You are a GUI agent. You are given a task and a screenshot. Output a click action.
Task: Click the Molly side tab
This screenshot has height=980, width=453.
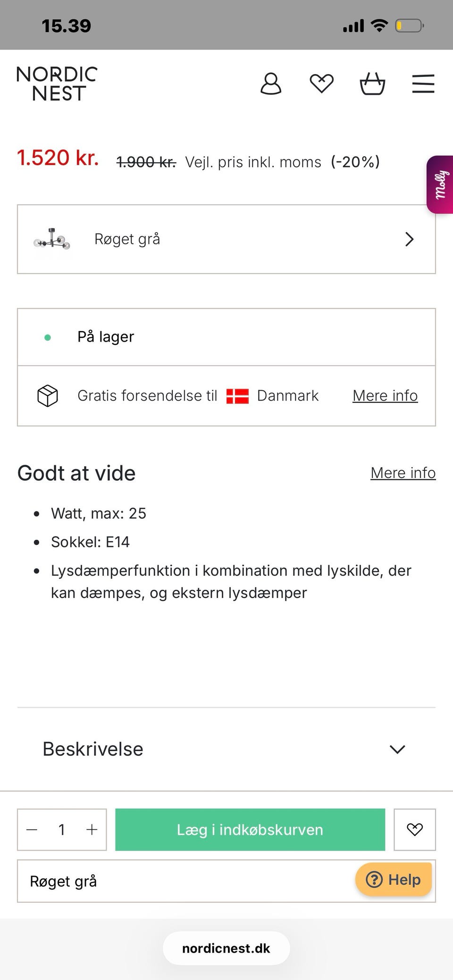[440, 184]
